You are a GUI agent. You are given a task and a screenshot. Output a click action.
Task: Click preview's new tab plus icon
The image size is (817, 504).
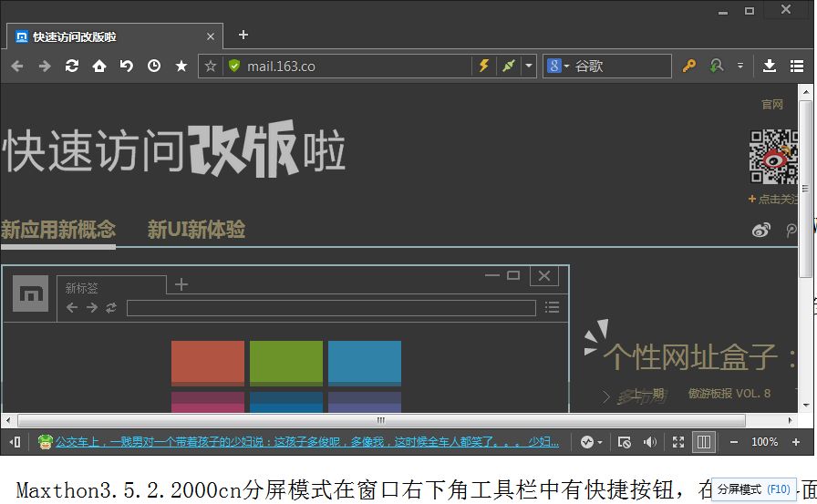point(181,284)
